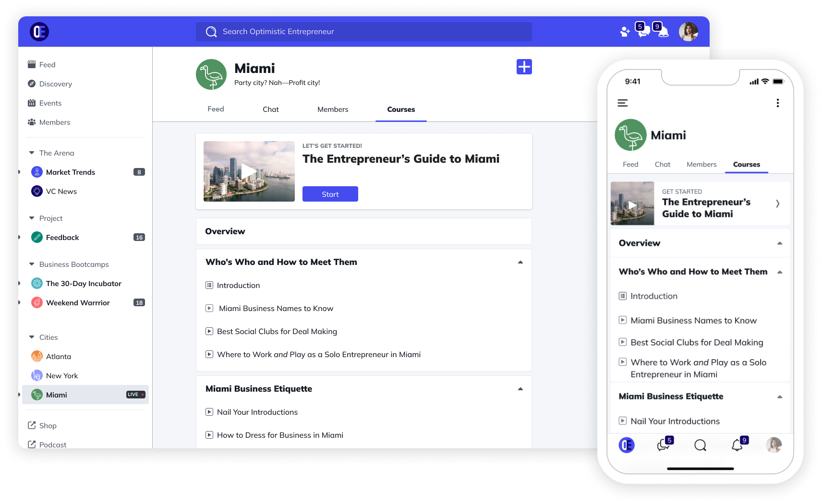Click the blue plus button beside Miami
Viewport: 822px width, 504px height.
(x=524, y=67)
